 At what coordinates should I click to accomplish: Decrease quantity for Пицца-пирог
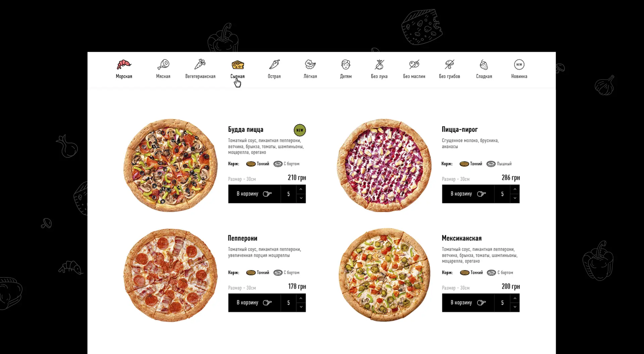(x=515, y=198)
